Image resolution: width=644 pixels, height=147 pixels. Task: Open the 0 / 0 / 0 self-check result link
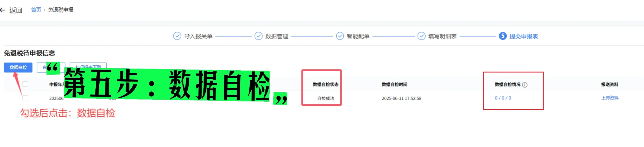click(503, 98)
